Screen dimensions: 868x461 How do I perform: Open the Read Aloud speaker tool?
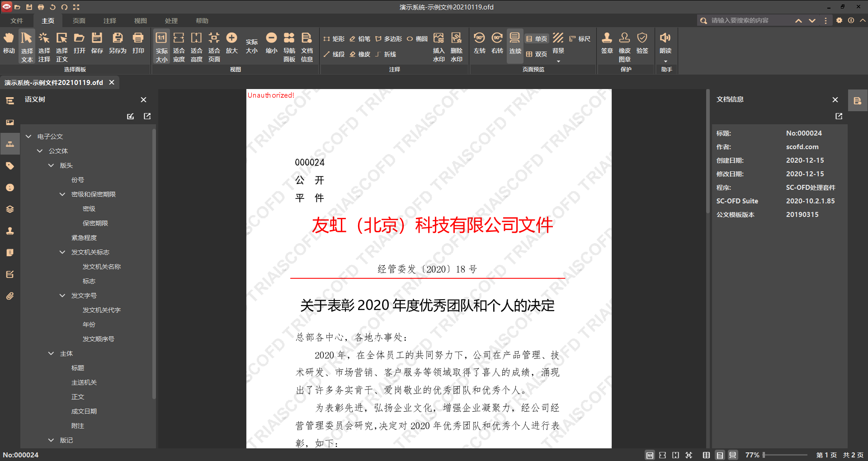click(665, 43)
